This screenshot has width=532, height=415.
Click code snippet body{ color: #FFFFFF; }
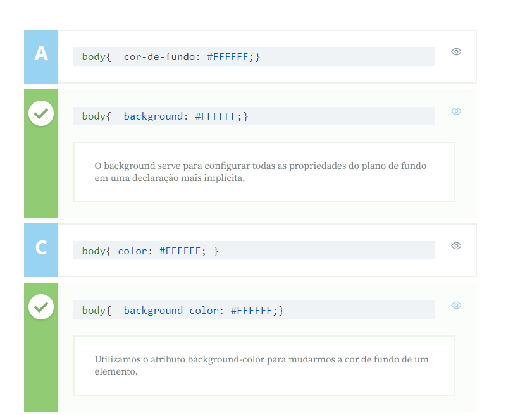click(x=254, y=251)
